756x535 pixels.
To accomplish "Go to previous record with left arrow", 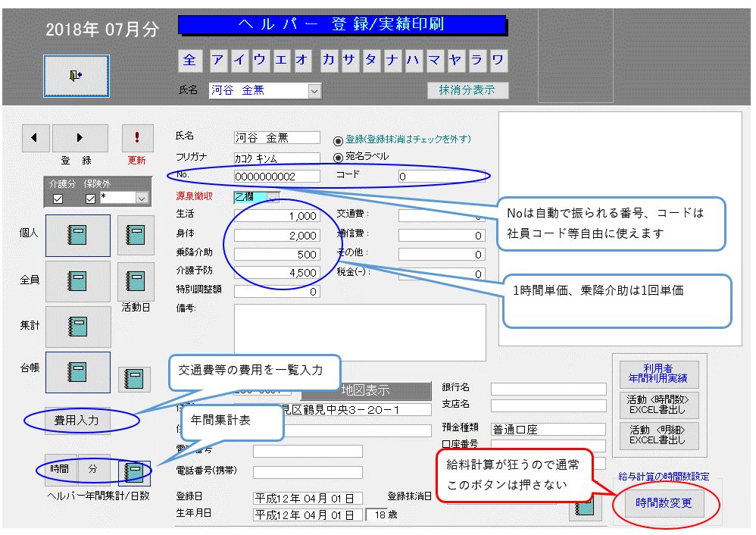I will click(35, 138).
